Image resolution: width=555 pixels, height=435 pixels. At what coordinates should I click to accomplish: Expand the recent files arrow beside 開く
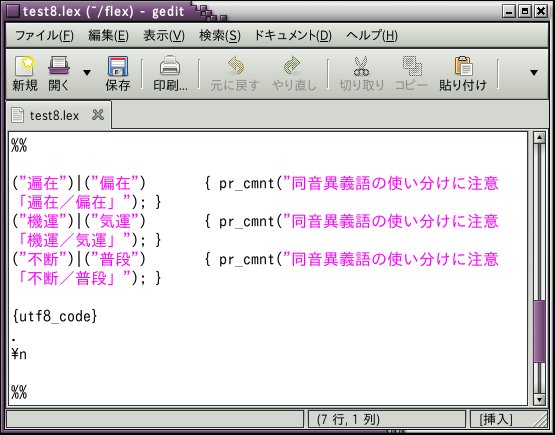click(x=87, y=73)
